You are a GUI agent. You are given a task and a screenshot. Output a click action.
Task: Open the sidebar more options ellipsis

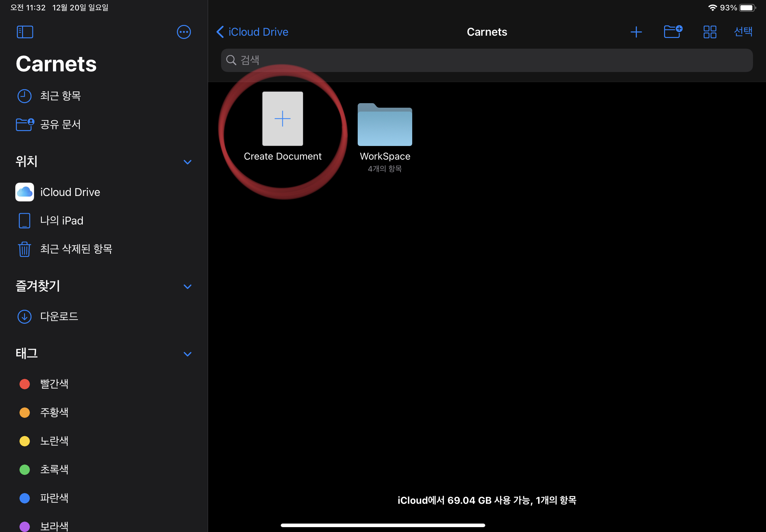click(184, 32)
